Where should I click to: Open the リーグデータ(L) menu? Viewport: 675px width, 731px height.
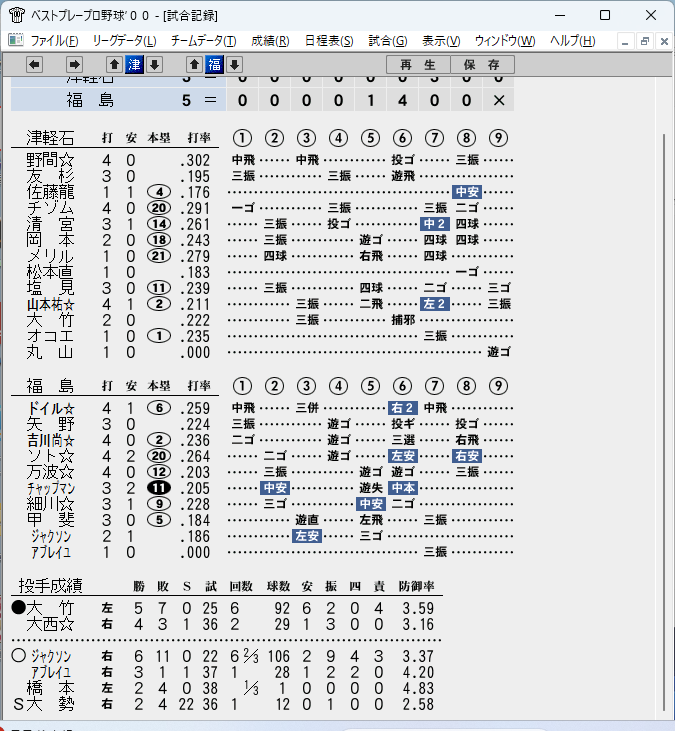point(124,41)
